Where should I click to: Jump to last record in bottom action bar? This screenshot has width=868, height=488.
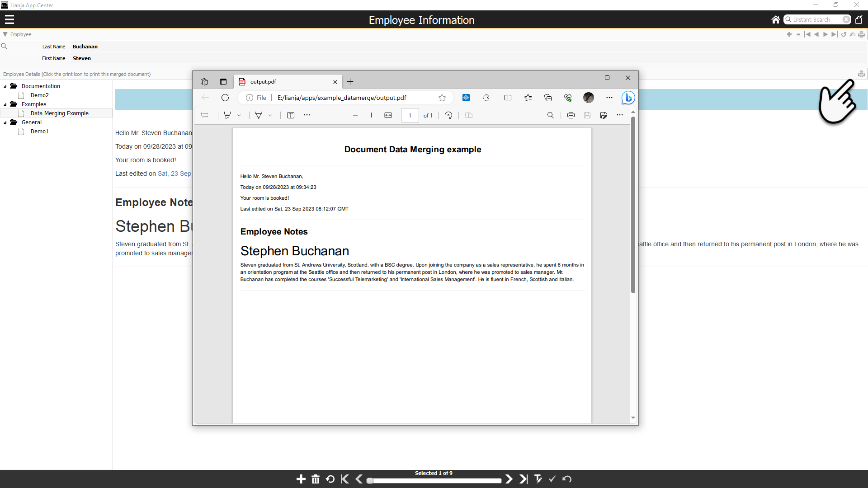[x=524, y=479]
